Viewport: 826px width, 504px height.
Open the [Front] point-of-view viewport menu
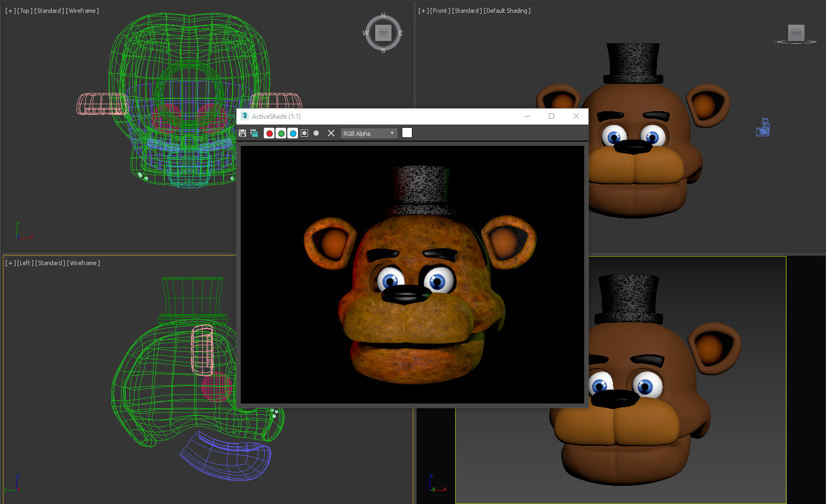pyautogui.click(x=440, y=11)
